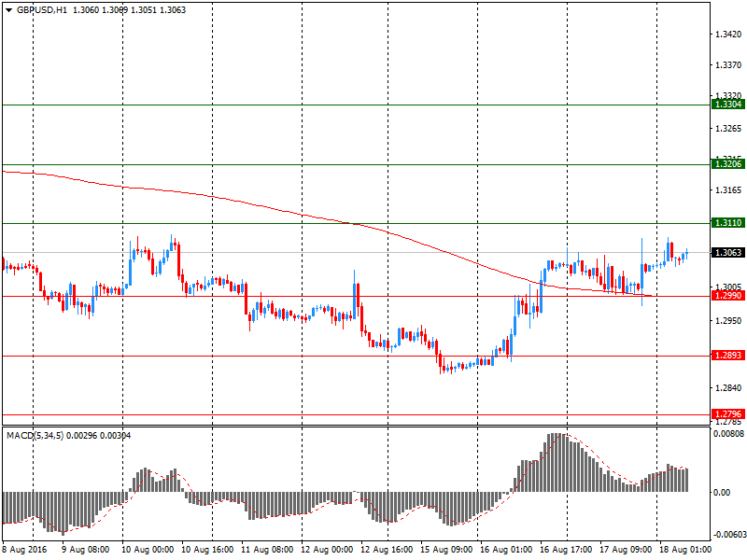
Task: Click the MACD scale 0.00 value
Action: coord(722,493)
